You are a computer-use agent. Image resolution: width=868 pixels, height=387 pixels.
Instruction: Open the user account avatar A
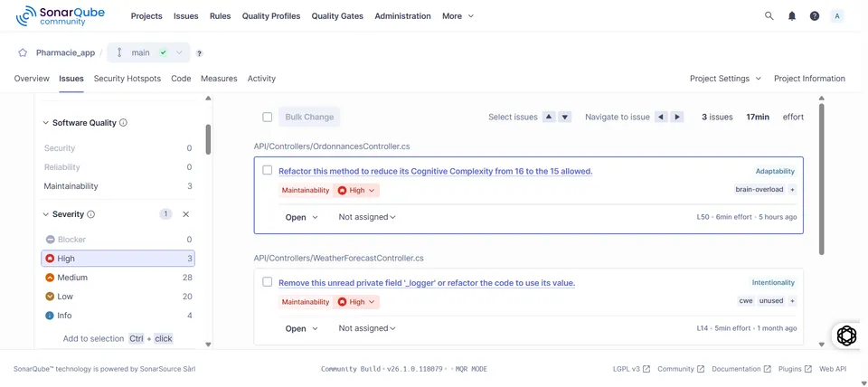(837, 16)
